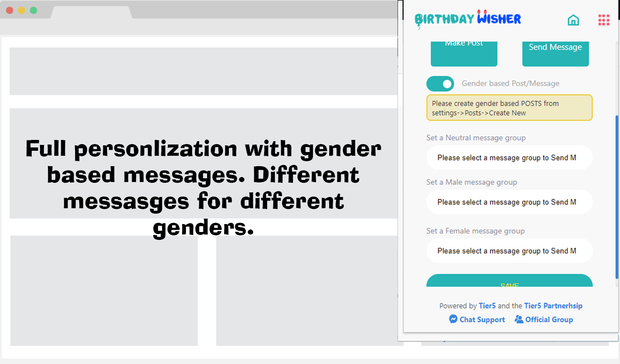Select the Make Post tab

tap(464, 53)
